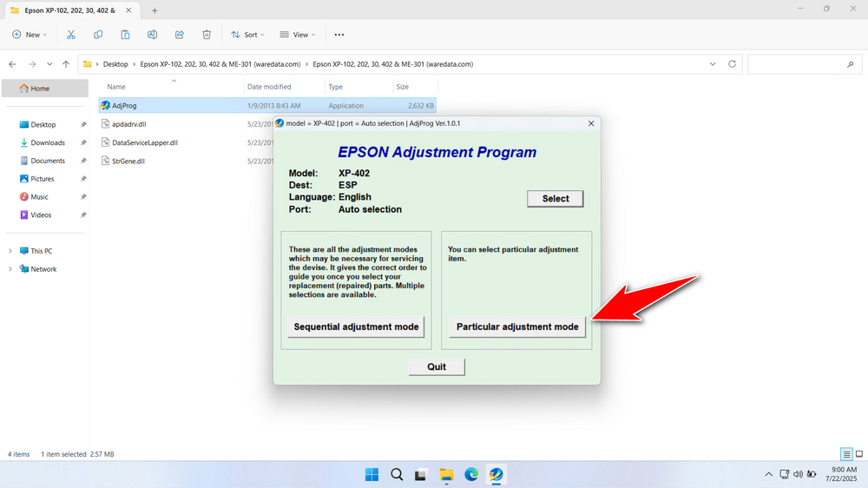This screenshot has height=488, width=868.
Task: Open the New item dropdown
Action: pos(30,35)
